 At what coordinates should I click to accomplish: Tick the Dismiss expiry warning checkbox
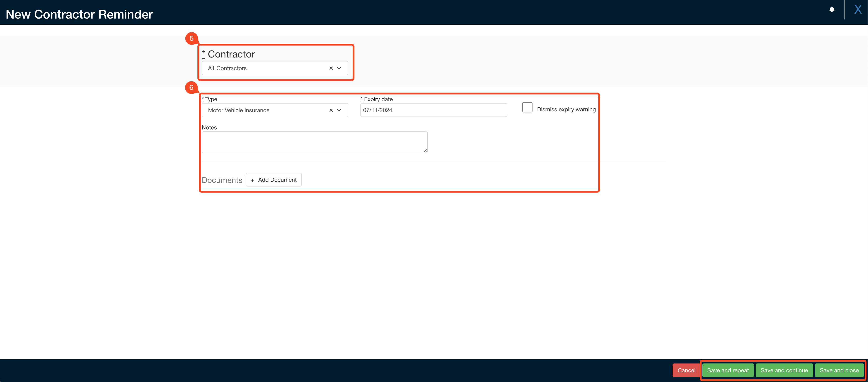(x=527, y=107)
